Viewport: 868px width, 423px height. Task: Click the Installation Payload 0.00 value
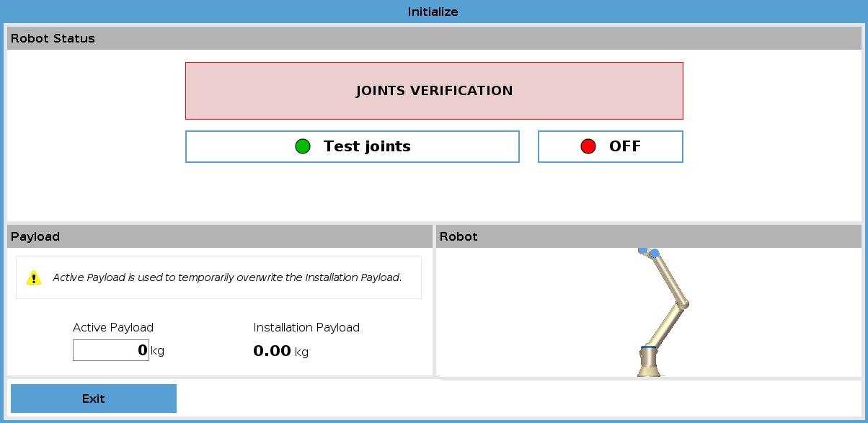(x=272, y=351)
